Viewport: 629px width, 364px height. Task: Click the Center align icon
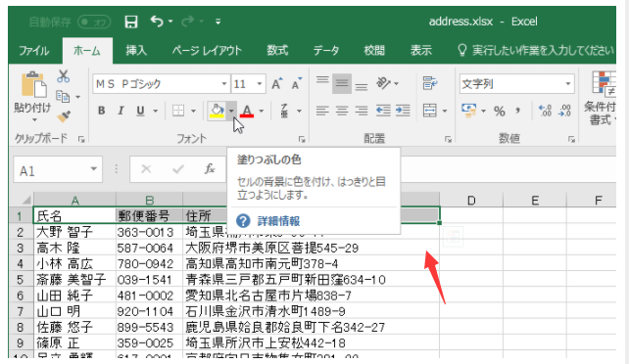342,111
